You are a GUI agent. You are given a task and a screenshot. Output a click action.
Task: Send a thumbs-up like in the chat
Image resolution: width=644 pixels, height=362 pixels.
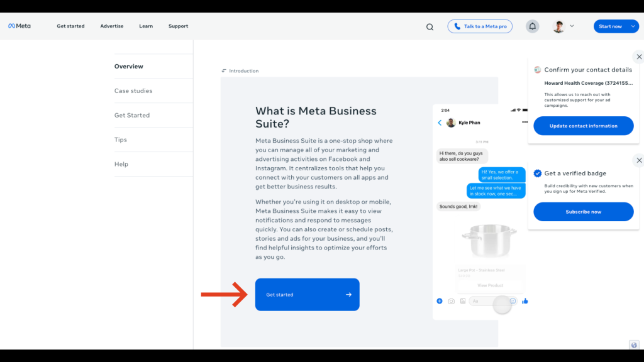[x=525, y=301]
